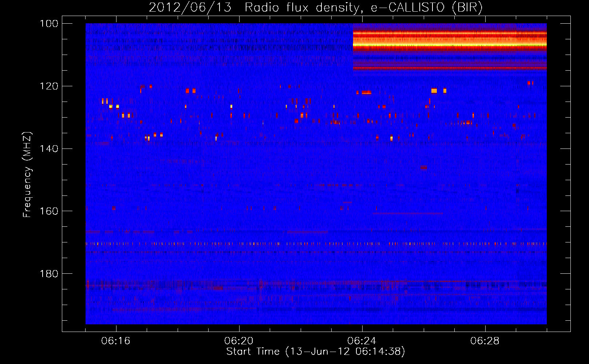Click the 06:16 time tick label

click(x=116, y=341)
